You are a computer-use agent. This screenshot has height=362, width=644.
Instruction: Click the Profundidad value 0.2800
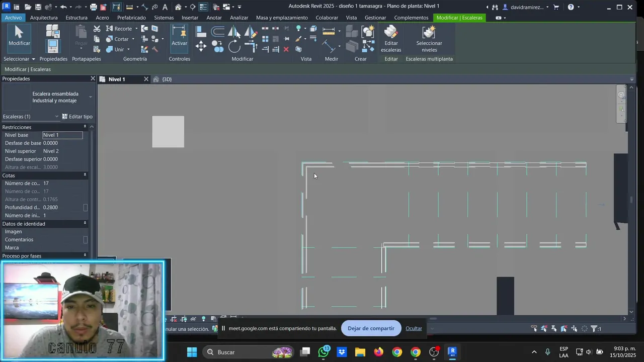[50, 207]
